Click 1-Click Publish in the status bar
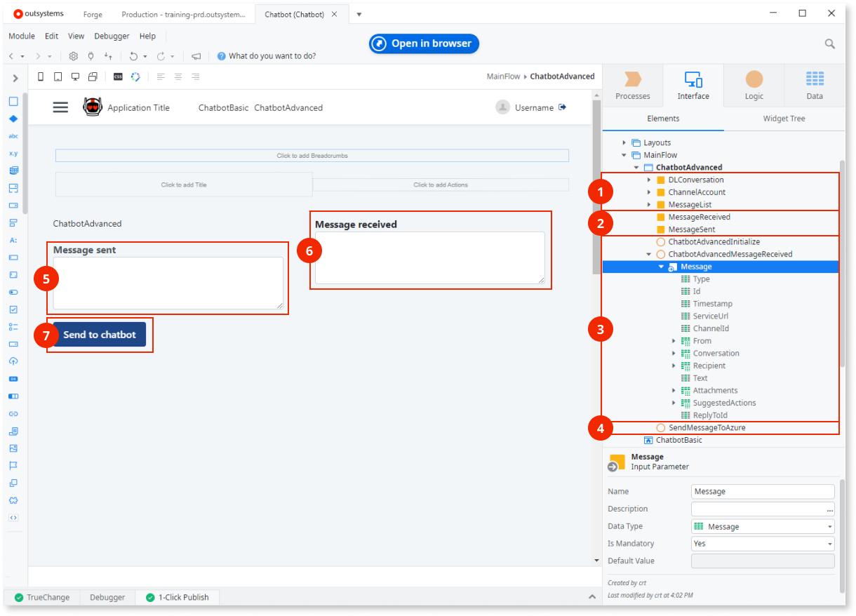Screen dimensions: 856x616 click(177, 597)
